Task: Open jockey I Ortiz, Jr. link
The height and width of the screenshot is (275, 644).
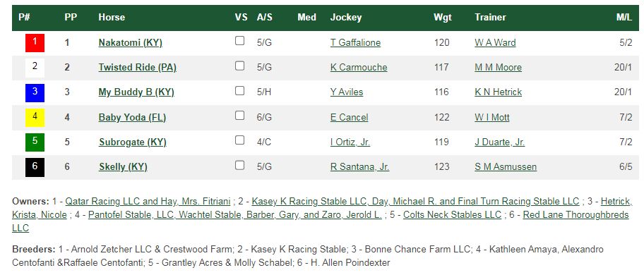Action: 350,142
